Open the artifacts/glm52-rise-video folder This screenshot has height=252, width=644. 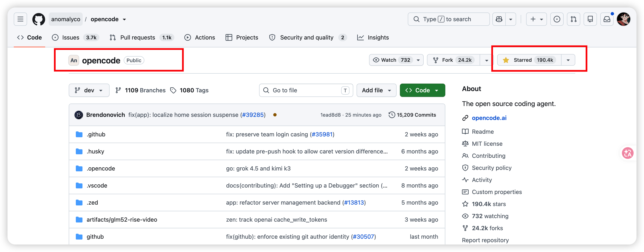[122, 220]
